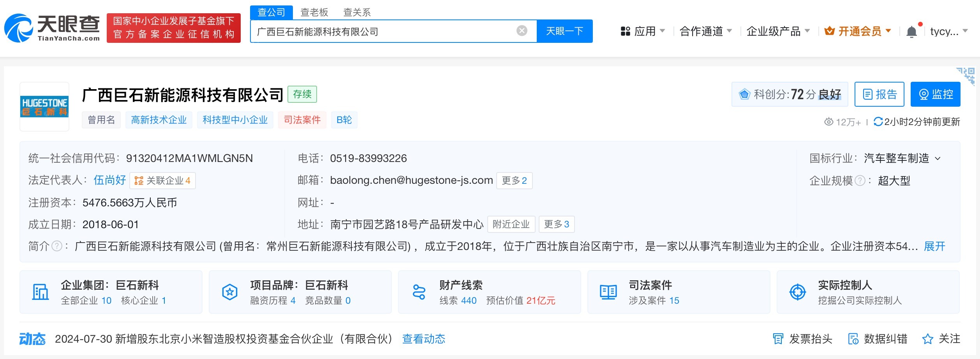
Task: Show more addresses via 更多3
Action: click(x=557, y=224)
